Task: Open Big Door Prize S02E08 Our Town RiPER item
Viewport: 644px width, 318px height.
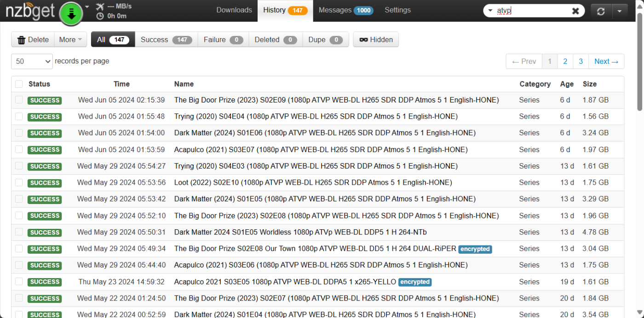Action: [315, 249]
